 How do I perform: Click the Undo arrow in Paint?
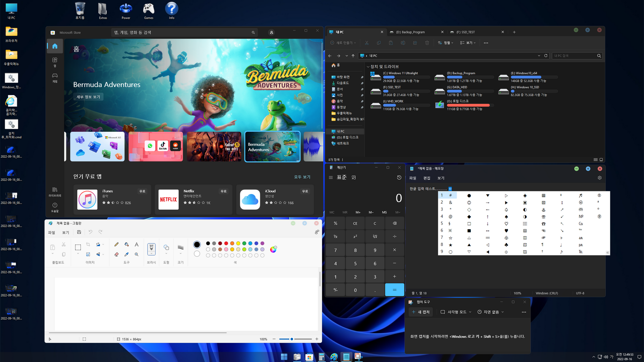91,232
